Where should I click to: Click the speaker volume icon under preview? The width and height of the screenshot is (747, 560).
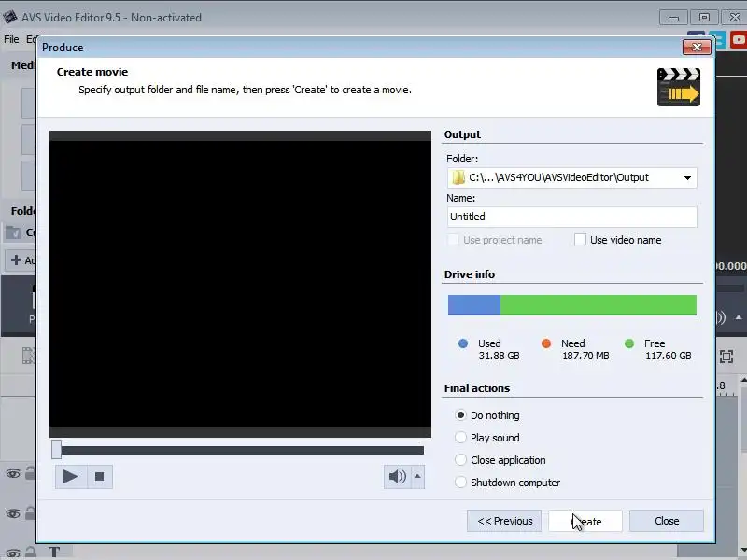pyautogui.click(x=398, y=477)
